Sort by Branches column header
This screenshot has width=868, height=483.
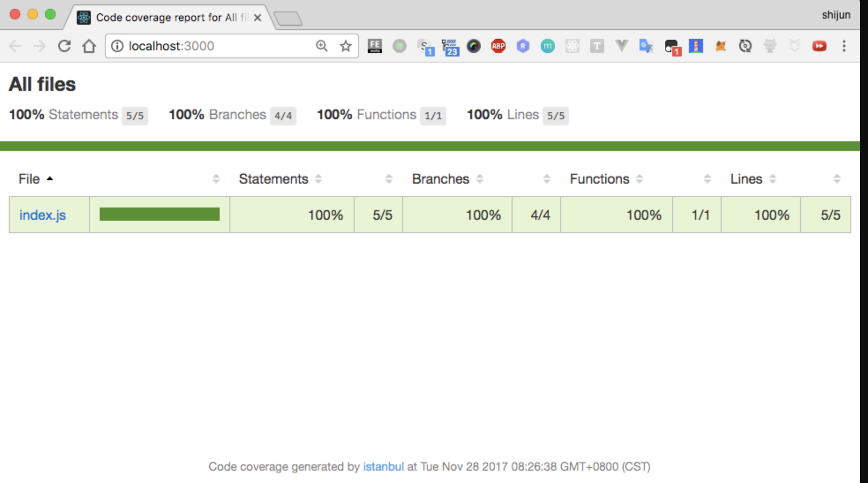(440, 179)
